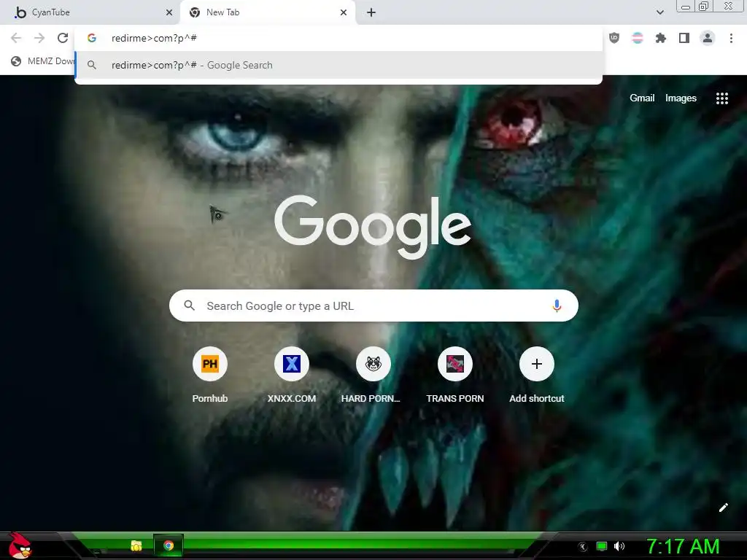Click the Chrome taskbar button
Viewport: 747px width, 560px height.
169,545
